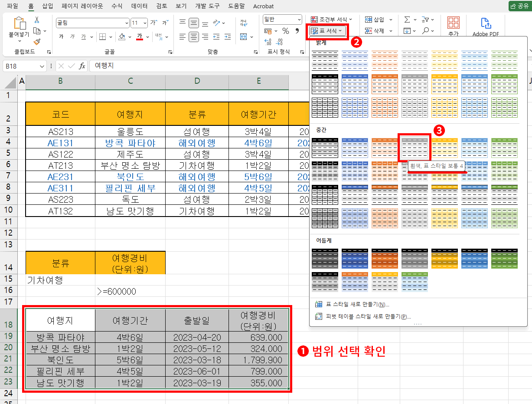Click the Sort and Filter icon
532x404 pixels.
click(425, 20)
